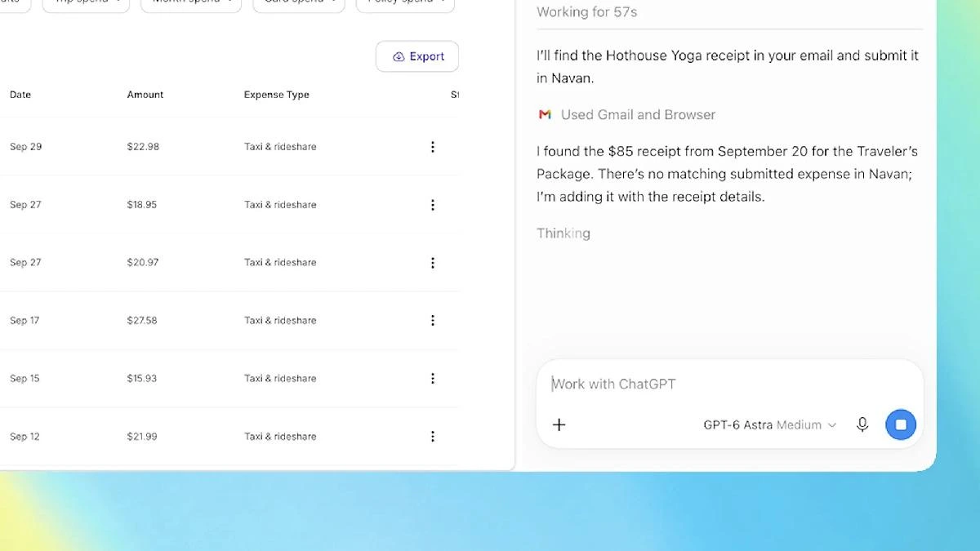Click Taxi & rideshare in the Sep 15 row
This screenshot has width=980, height=551.
280,379
